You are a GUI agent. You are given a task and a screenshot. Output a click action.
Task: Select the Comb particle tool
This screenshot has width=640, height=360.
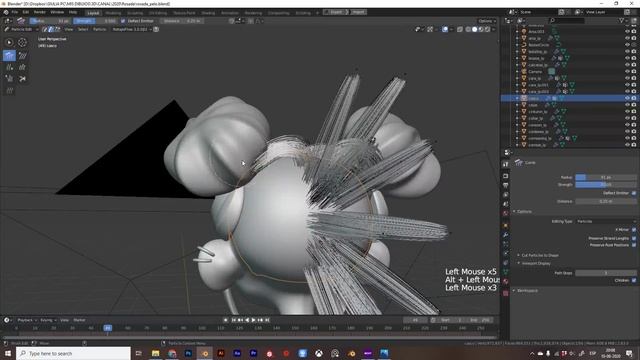coord(9,55)
